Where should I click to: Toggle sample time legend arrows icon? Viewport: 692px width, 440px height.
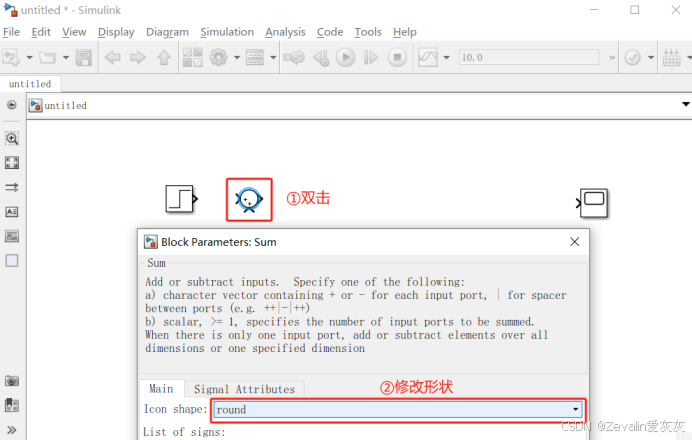[12, 188]
